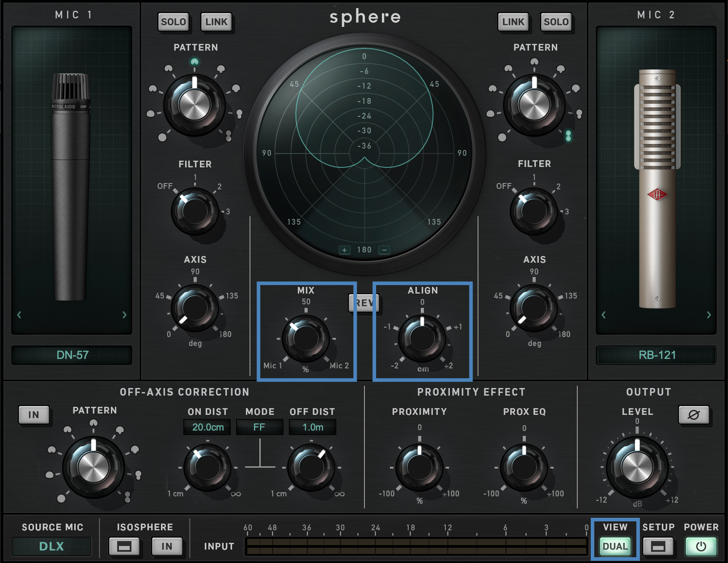Invert output polarity with phase button
Image resolution: width=728 pixels, height=563 pixels.
(694, 415)
